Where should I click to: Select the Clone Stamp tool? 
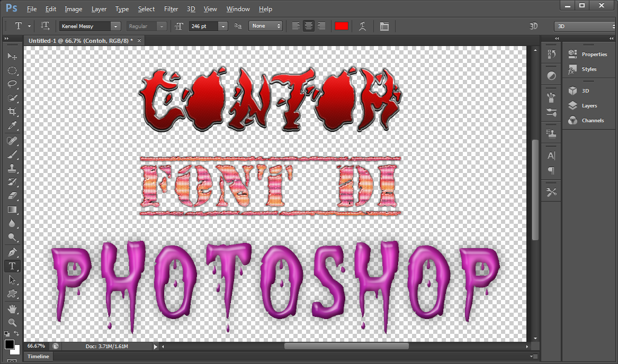tap(12, 168)
